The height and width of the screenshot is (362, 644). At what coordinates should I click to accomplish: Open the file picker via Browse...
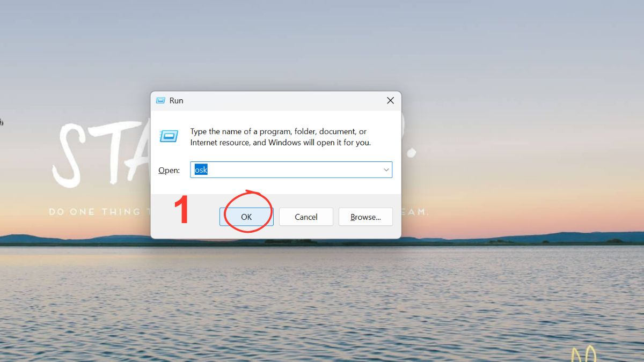[365, 217]
